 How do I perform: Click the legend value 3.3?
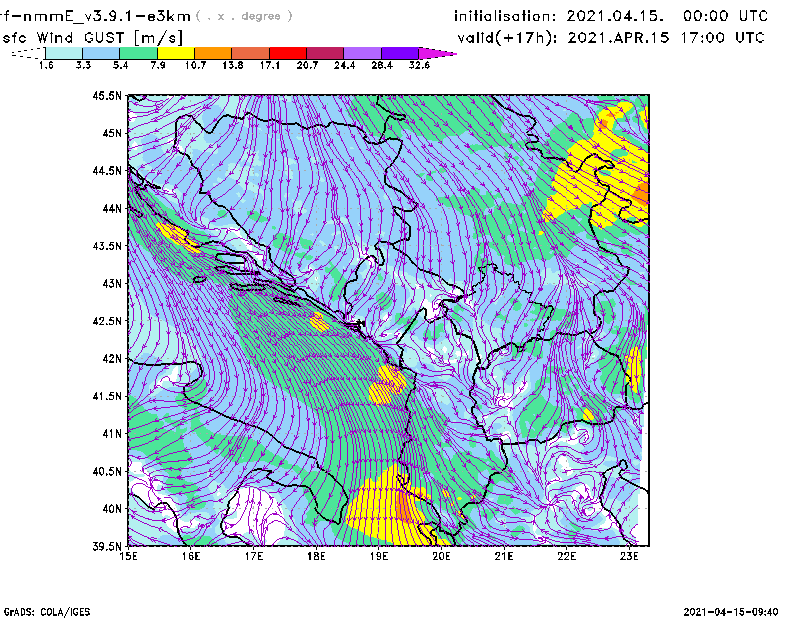[x=83, y=65]
